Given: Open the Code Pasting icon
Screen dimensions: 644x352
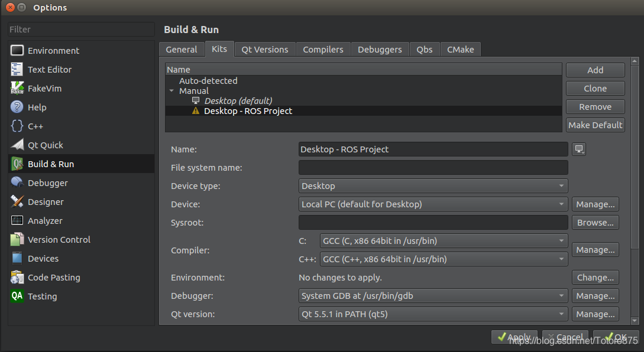Looking at the screenshot, I should (x=17, y=277).
